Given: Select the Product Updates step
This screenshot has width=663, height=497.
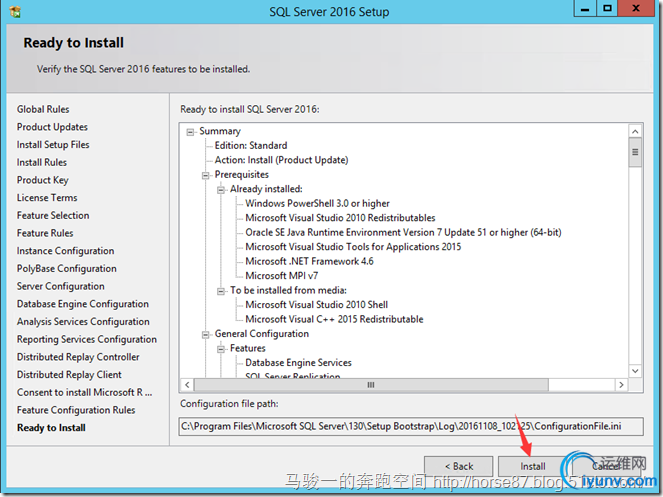Looking at the screenshot, I should click(52, 127).
